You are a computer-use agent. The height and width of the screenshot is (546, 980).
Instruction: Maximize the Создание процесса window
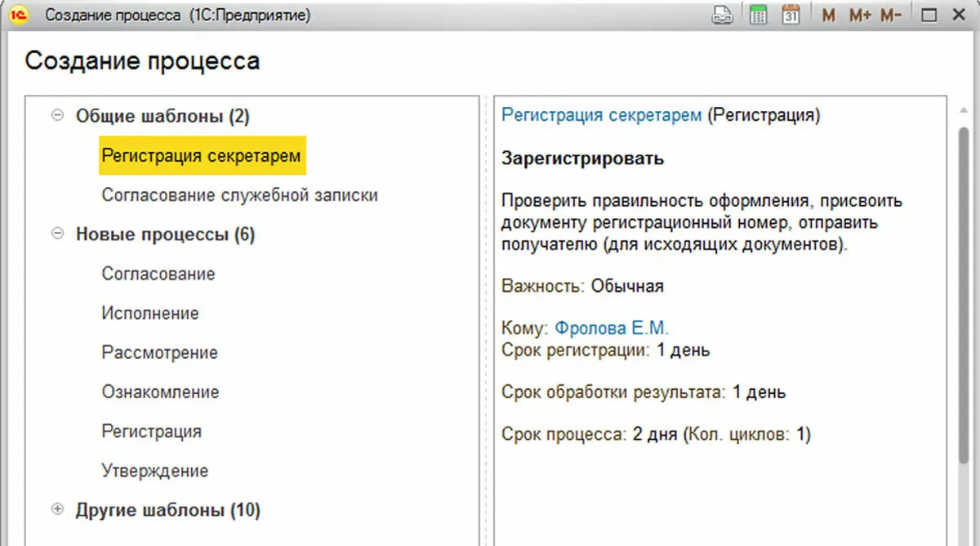929,16
